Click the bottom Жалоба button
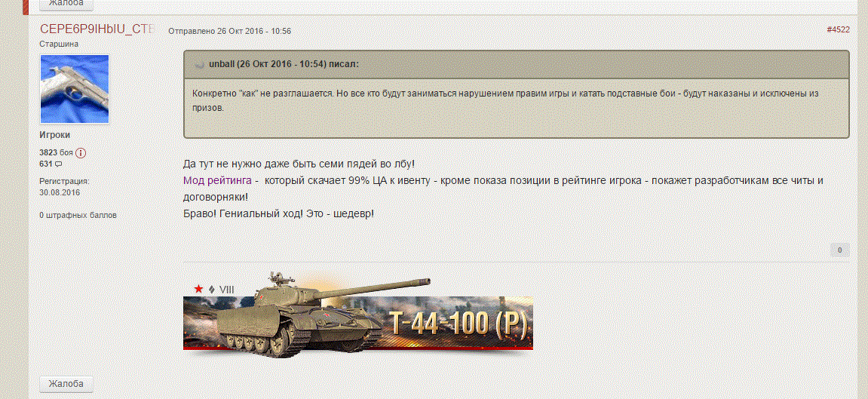The width and height of the screenshot is (868, 399). click(66, 384)
